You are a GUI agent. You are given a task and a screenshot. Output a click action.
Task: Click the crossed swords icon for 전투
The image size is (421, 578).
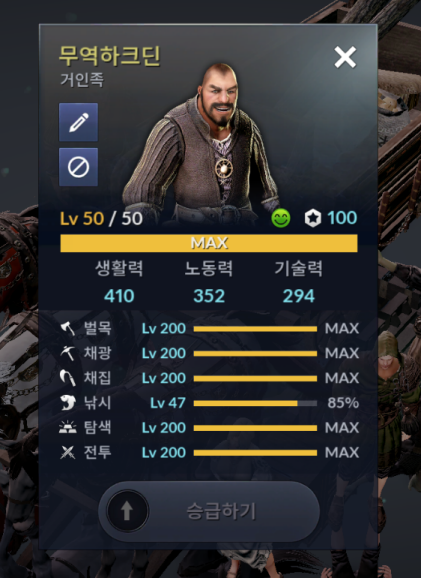pyautogui.click(x=67, y=452)
